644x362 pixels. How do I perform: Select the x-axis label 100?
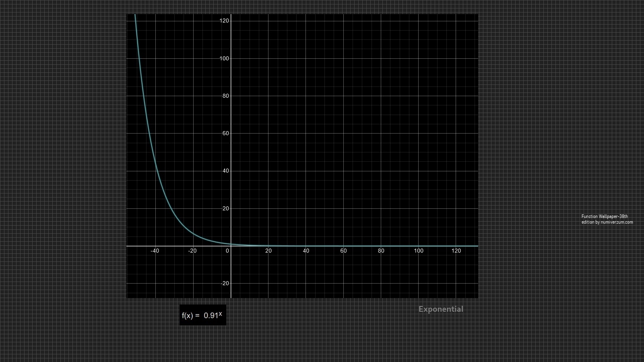(419, 251)
